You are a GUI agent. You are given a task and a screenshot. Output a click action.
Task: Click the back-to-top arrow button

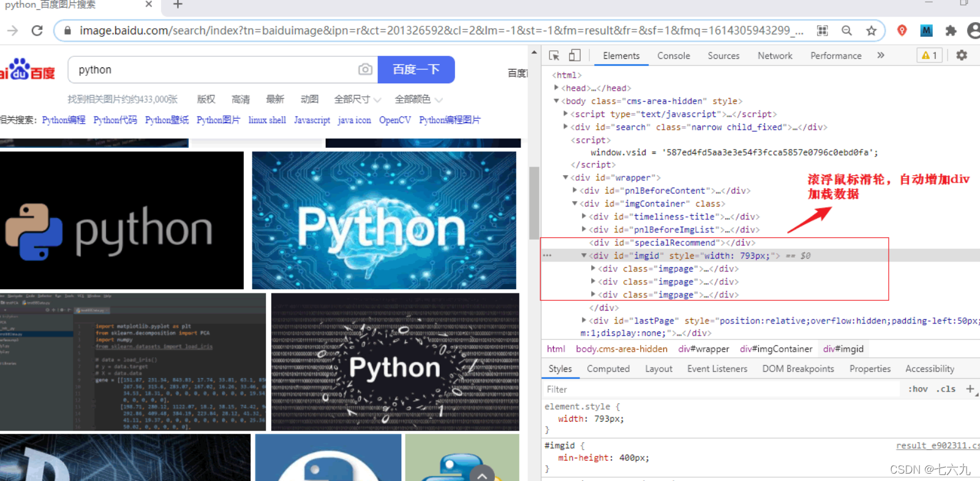click(482, 475)
